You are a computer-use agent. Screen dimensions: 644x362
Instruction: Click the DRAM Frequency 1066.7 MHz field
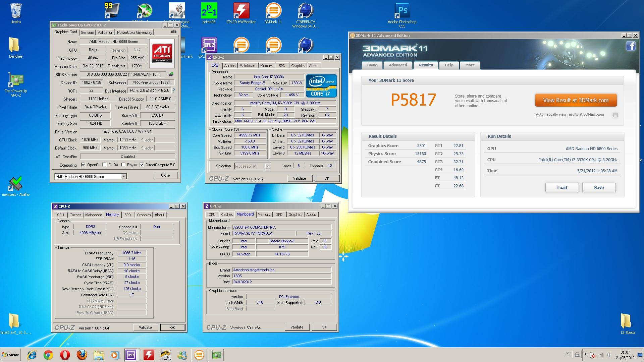[131, 253]
